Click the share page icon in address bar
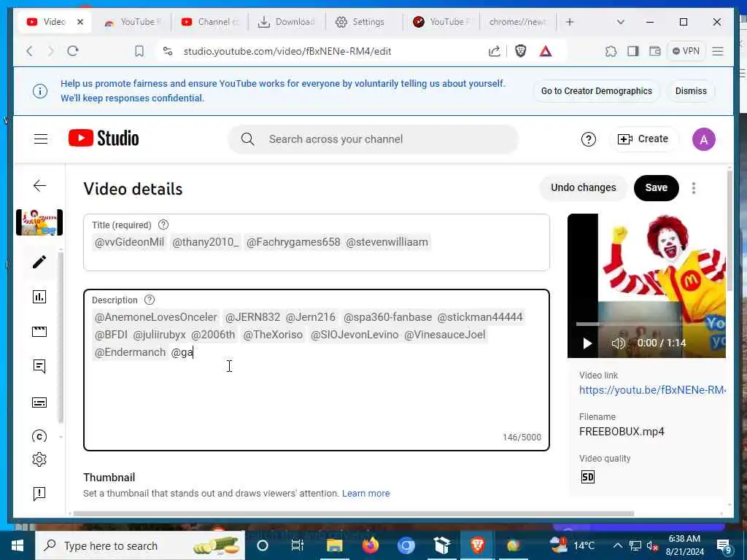Screen dimensions: 747x560 (x=495, y=51)
